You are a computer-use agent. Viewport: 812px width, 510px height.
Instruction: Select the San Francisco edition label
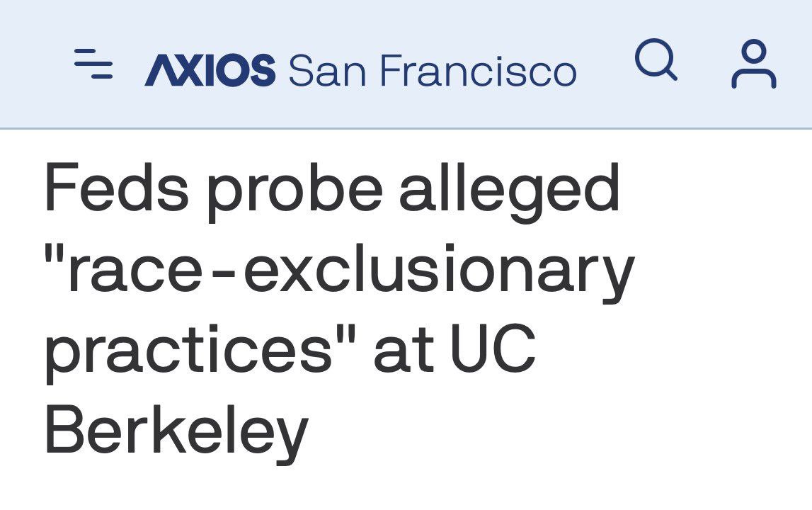[x=433, y=70]
